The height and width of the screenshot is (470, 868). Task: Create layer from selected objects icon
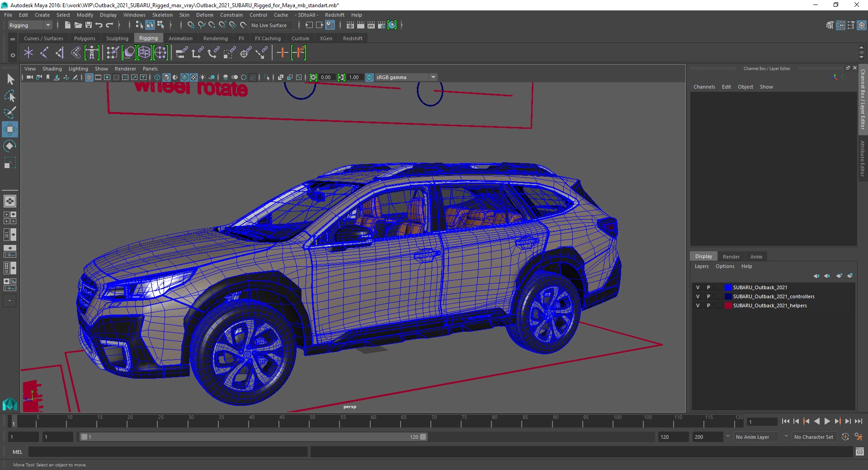coord(850,276)
